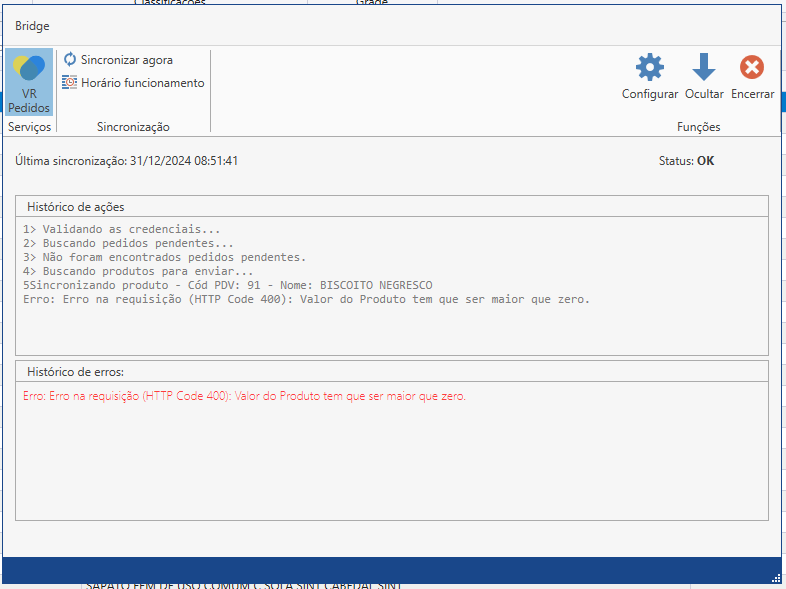Select log line Buscando pedidos pendentes
Viewport: 786px width, 589px height.
[128, 244]
